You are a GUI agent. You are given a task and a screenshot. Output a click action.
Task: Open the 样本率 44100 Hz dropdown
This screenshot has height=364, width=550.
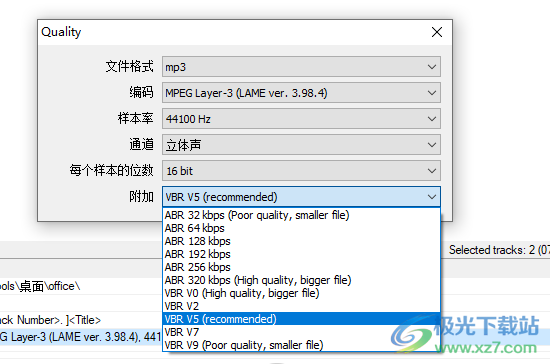click(x=301, y=119)
